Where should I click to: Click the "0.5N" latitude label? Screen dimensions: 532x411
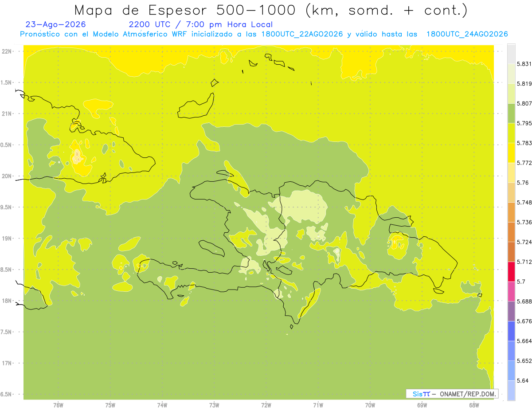point(7,145)
